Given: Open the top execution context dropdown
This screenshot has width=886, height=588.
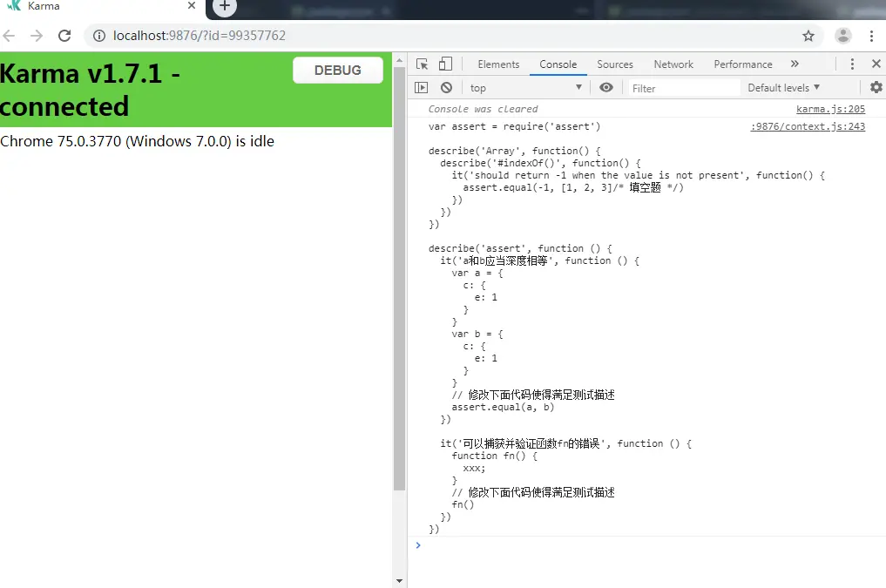Looking at the screenshot, I should 525,88.
